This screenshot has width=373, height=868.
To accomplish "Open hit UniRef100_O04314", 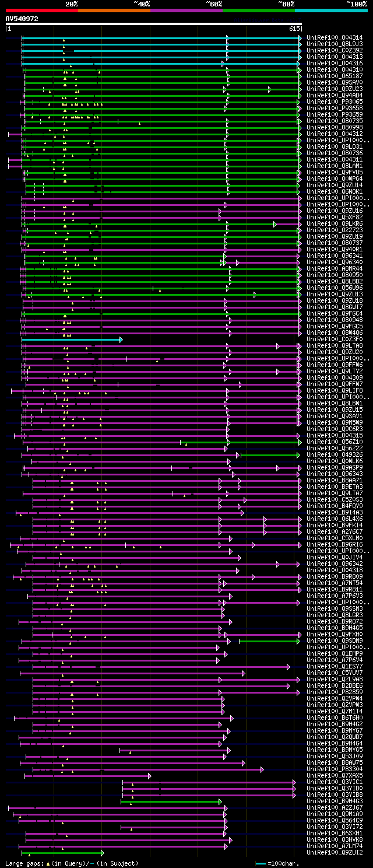I will pos(335,38).
